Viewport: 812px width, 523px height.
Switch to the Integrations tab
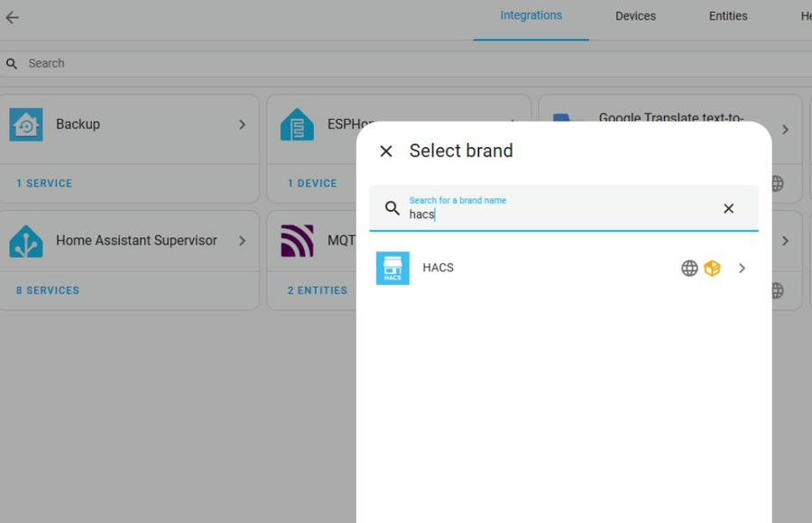[531, 15]
